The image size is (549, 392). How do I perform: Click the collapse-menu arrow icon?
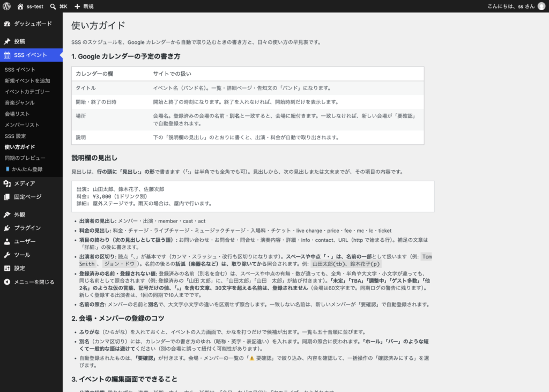click(7, 282)
